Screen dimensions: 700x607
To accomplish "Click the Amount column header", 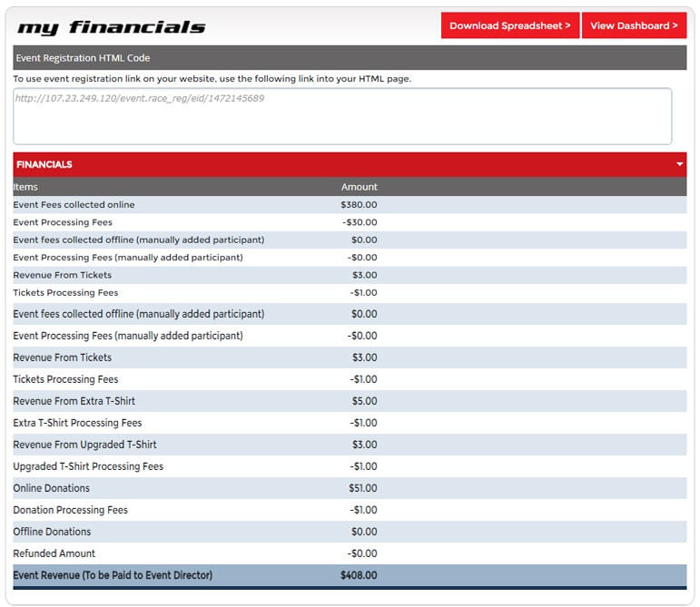I will [359, 187].
